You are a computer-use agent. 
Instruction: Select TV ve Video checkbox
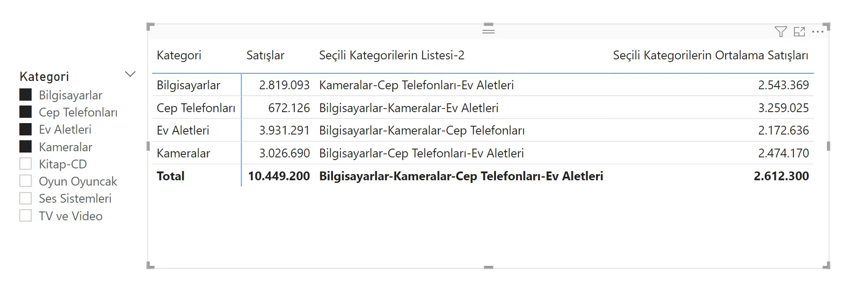click(25, 216)
